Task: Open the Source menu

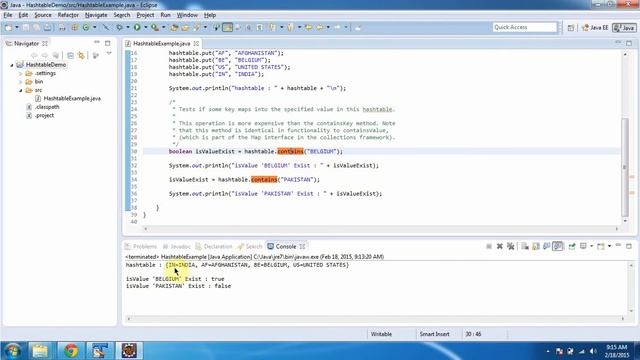Action: (43, 15)
